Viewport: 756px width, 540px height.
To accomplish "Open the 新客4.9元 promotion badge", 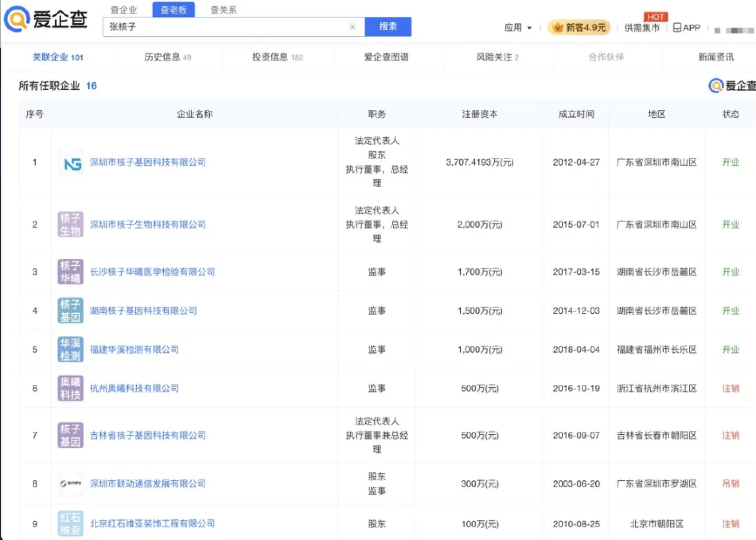I will (x=579, y=27).
